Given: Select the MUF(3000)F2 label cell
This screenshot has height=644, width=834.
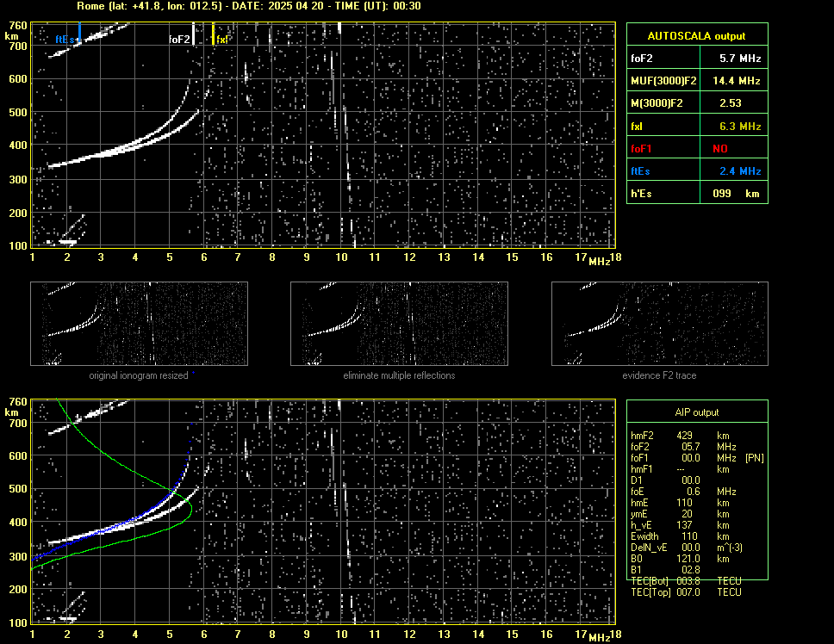Looking at the screenshot, I should (x=663, y=81).
